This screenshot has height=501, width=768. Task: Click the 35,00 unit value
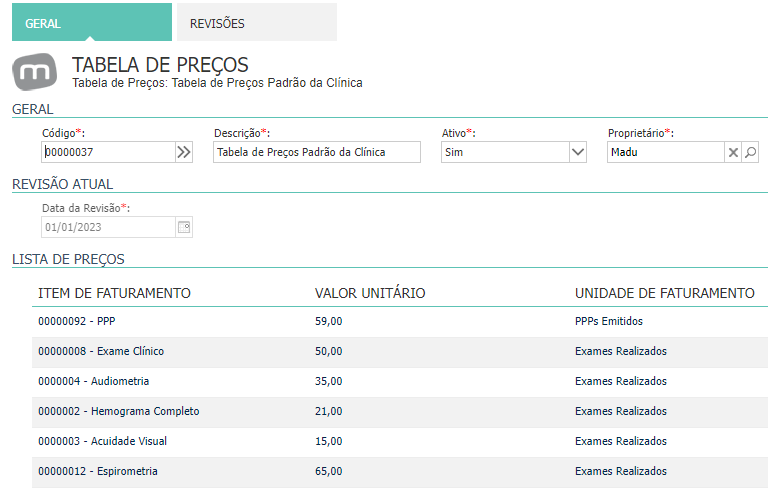(x=329, y=381)
